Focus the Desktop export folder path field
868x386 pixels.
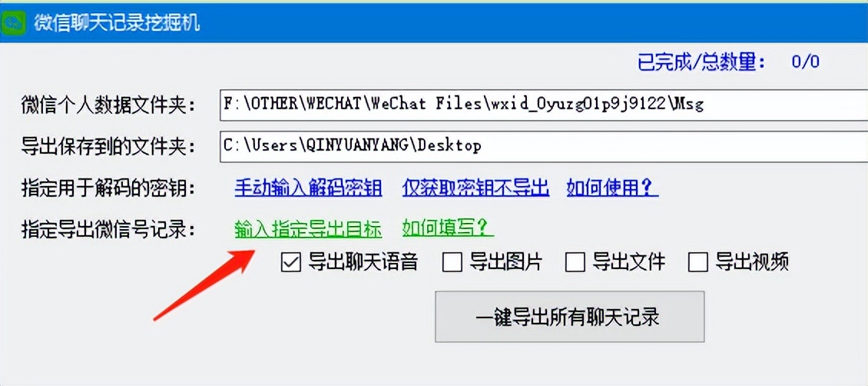pos(544,145)
